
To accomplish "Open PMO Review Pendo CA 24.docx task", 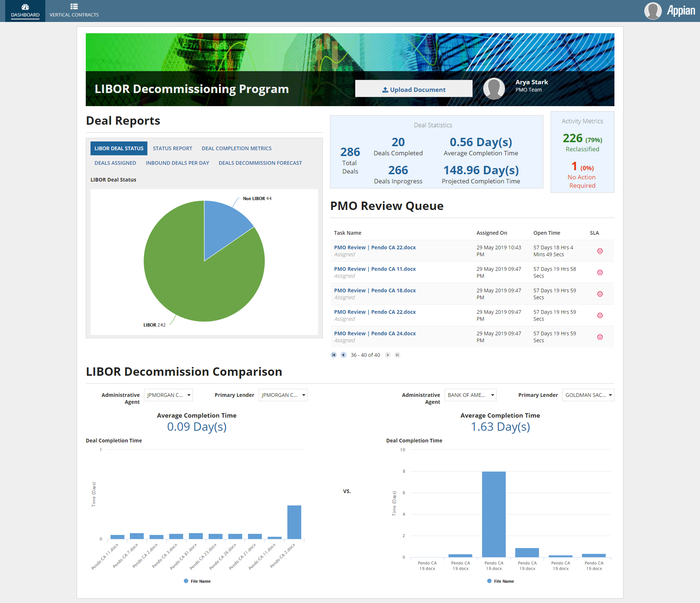I will (x=375, y=334).
